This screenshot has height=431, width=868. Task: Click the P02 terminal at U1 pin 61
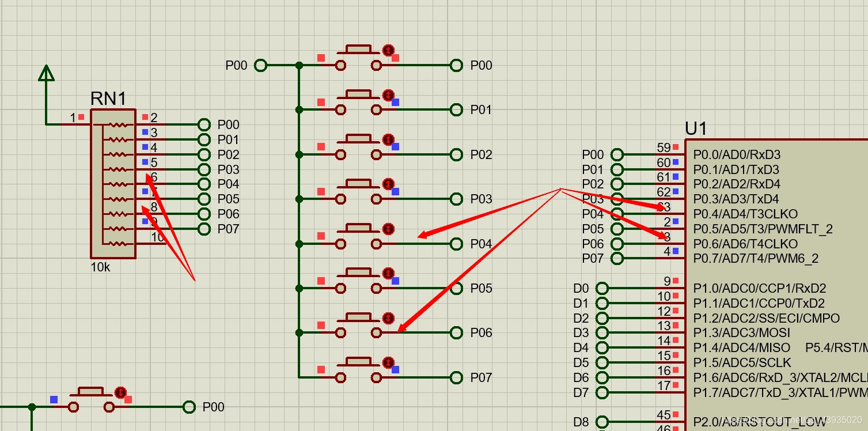coord(617,184)
